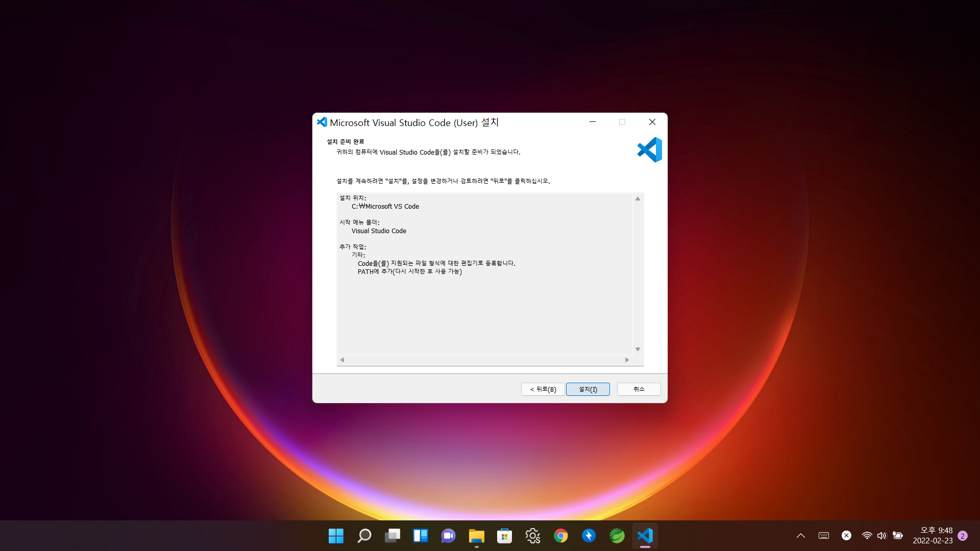Click the battery icon in the tray

point(898,535)
